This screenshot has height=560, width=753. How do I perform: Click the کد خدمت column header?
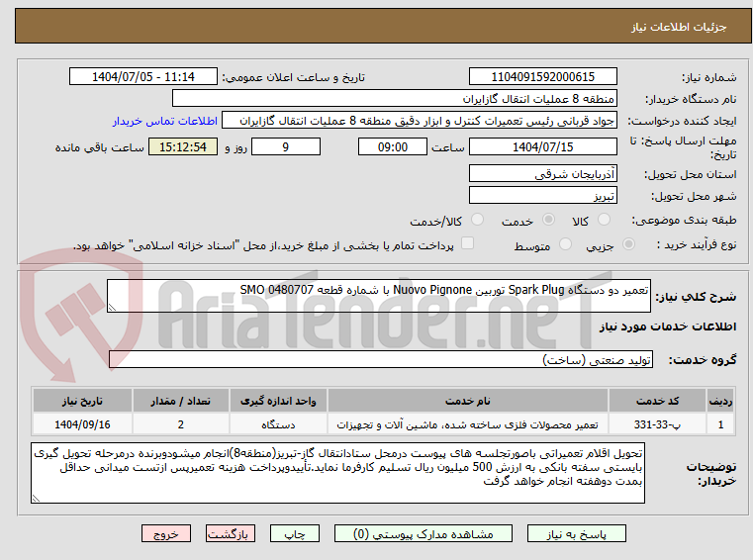point(657,401)
